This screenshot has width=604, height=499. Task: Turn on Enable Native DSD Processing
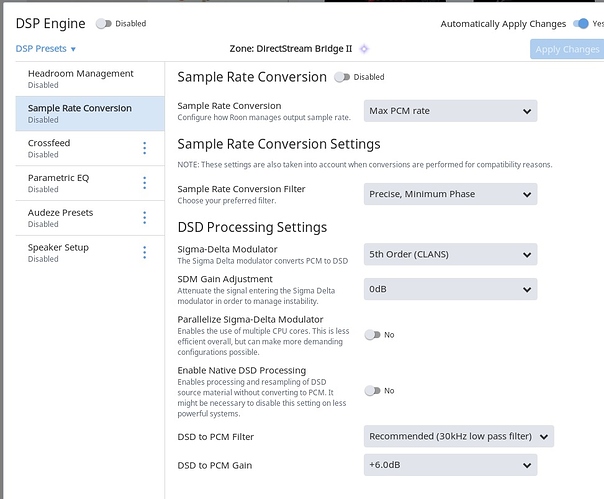[x=372, y=390]
